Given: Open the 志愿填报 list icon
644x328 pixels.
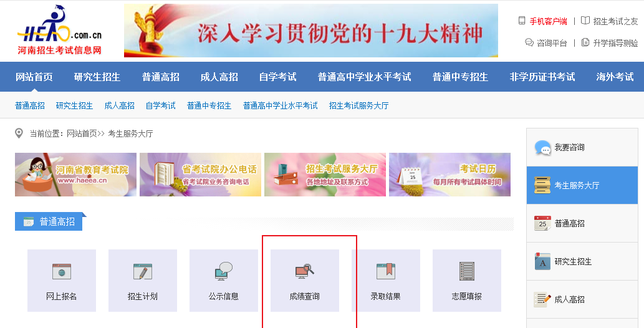Looking at the screenshot, I should point(466,271).
